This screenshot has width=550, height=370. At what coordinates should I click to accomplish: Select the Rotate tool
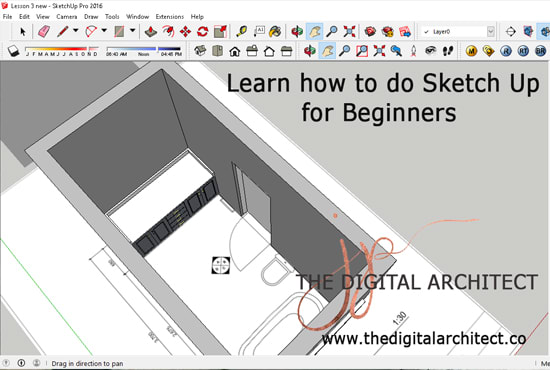tap(202, 32)
